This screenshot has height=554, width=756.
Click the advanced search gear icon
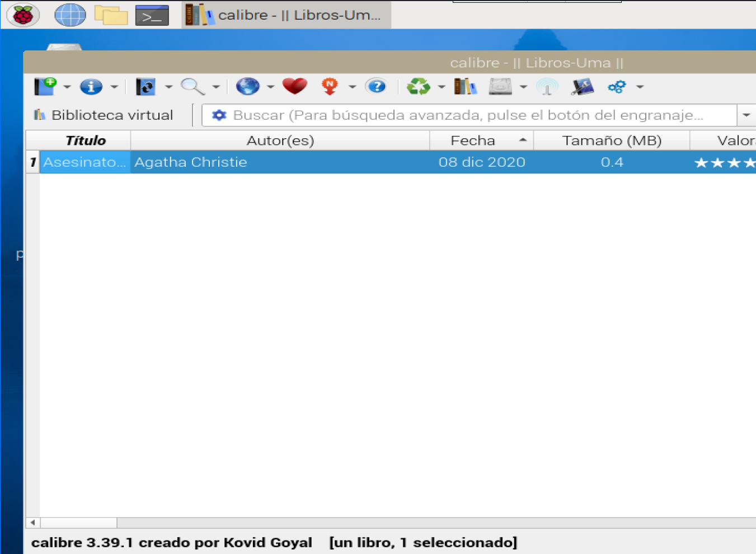pos(219,115)
